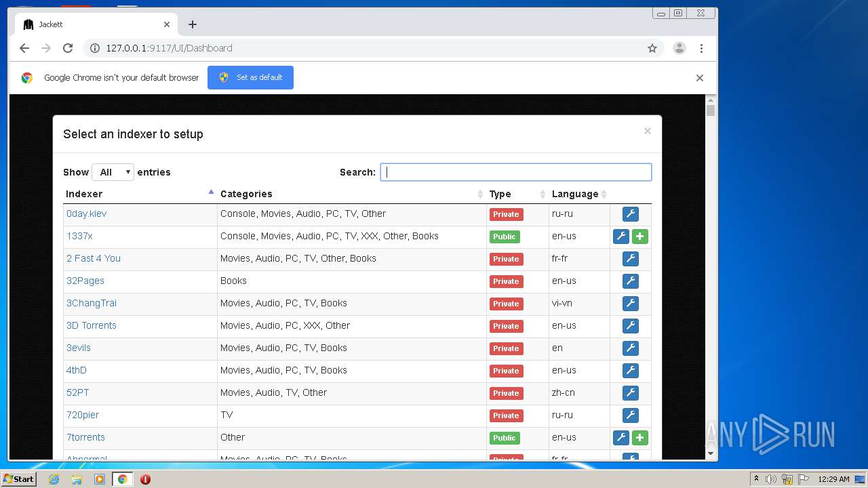
Task: Click the Private badge for 0day.kiev
Action: tap(506, 214)
